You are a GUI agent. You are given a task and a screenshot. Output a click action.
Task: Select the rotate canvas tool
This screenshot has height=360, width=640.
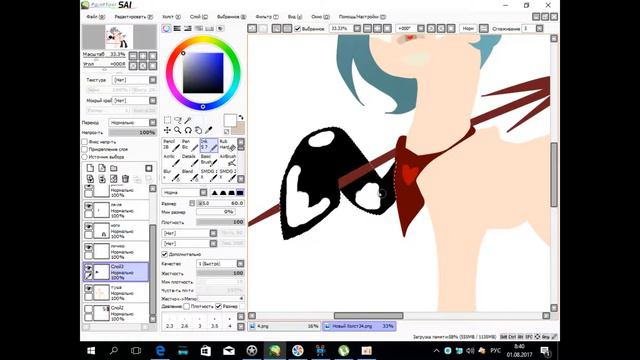coord(188,130)
